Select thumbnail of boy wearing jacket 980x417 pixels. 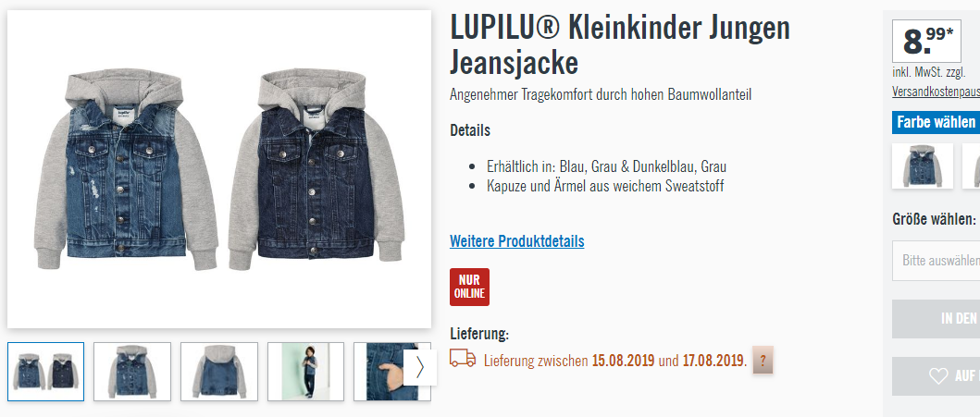point(305,372)
